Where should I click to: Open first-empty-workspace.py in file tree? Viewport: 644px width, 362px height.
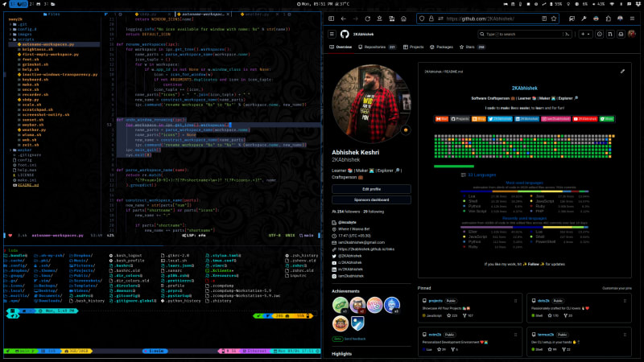click(x=48, y=54)
